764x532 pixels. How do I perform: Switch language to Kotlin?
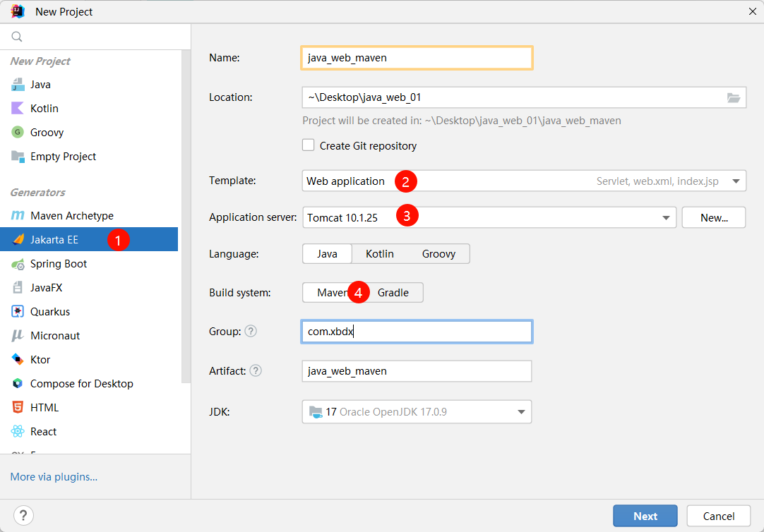380,253
